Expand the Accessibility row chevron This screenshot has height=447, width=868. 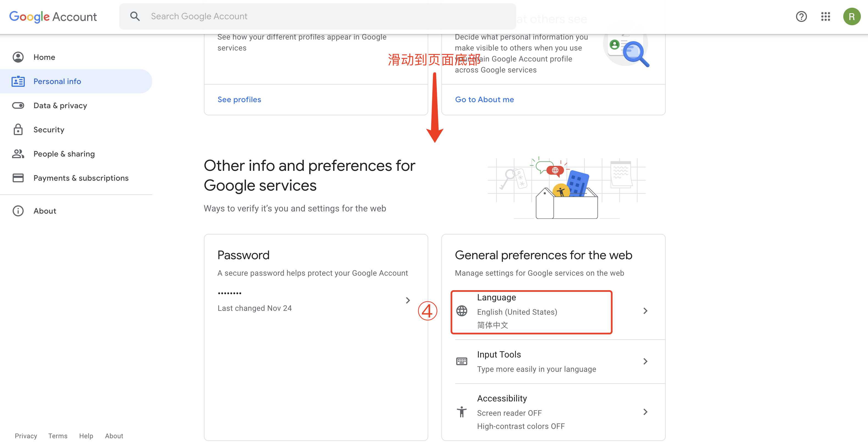tap(645, 412)
